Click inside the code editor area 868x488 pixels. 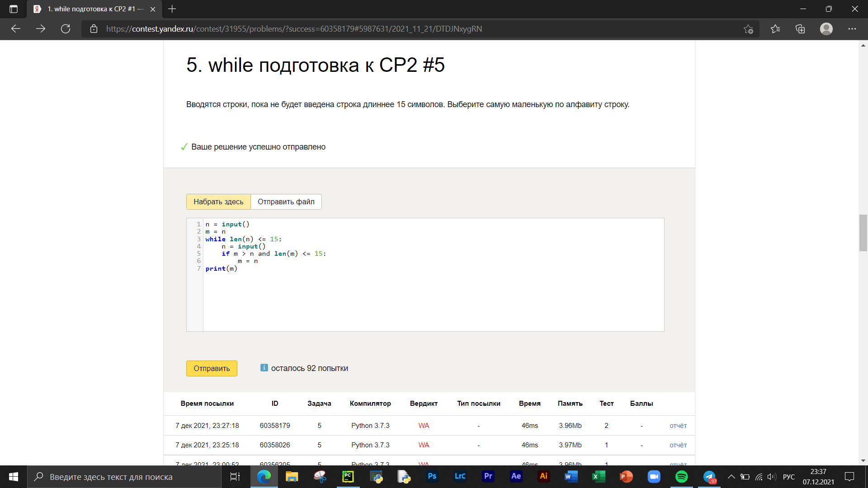(433, 298)
